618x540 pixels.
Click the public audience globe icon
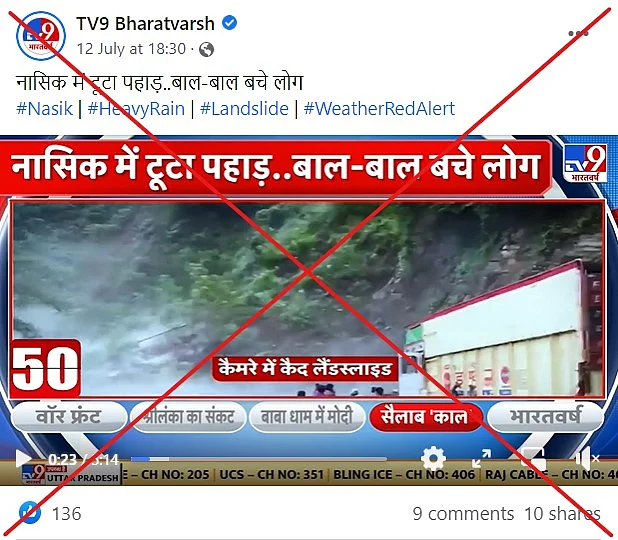coord(207,50)
